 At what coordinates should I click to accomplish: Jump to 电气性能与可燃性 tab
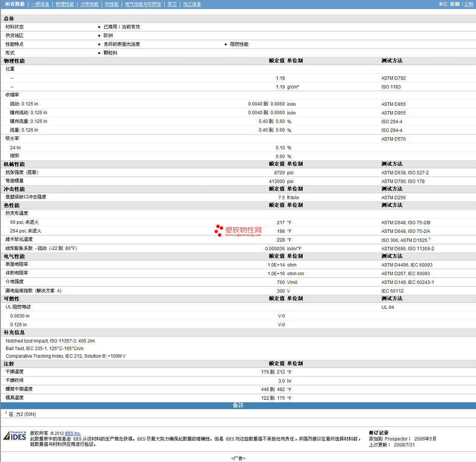click(143, 4)
